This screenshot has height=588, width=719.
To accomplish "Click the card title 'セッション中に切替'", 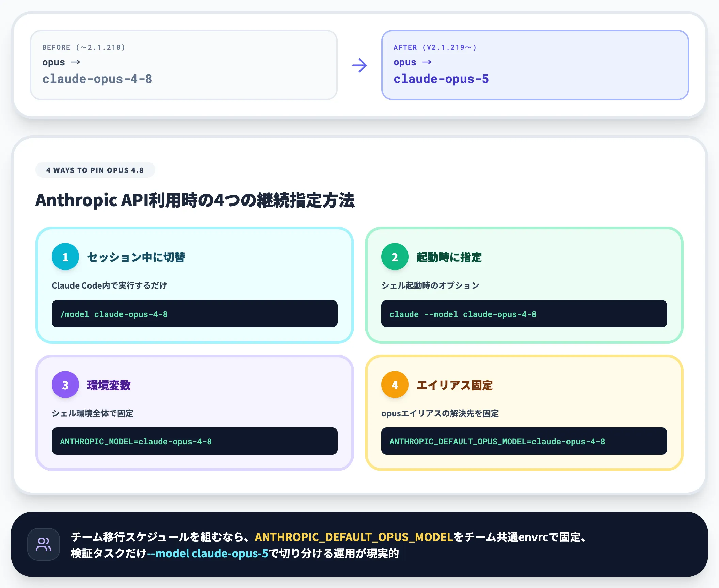I will click(136, 257).
